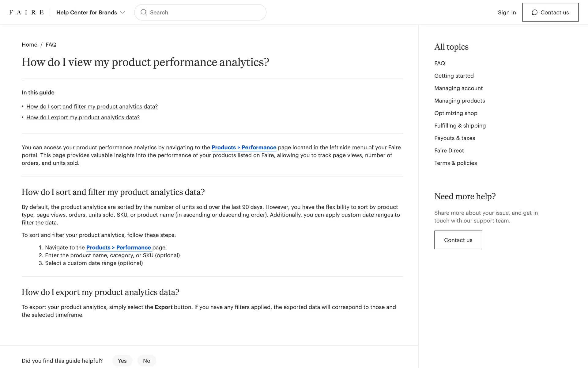Open the Payouts & taxes topic
This screenshot has width=588, height=368.
tap(454, 138)
